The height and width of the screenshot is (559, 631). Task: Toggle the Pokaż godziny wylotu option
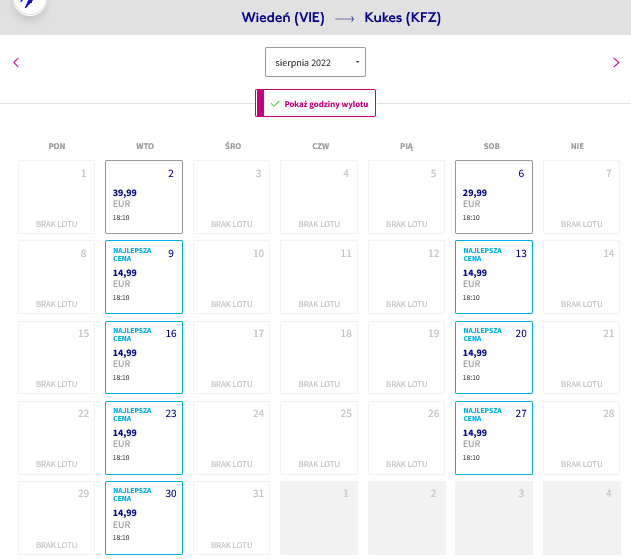[x=315, y=103]
